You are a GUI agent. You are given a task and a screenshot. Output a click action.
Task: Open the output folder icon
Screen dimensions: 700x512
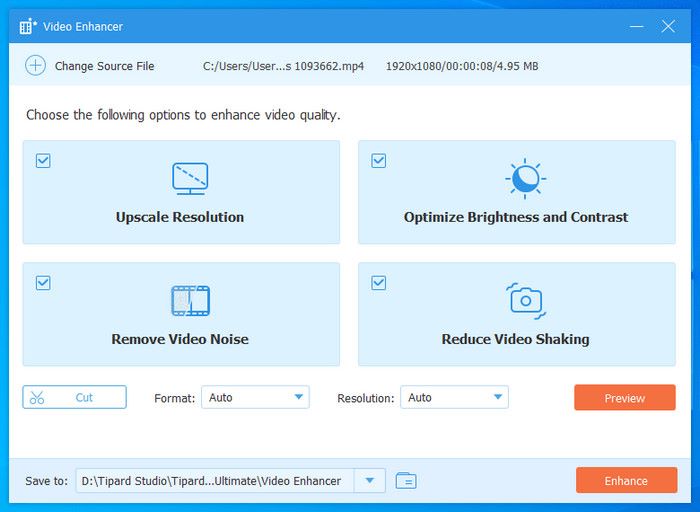coord(405,481)
